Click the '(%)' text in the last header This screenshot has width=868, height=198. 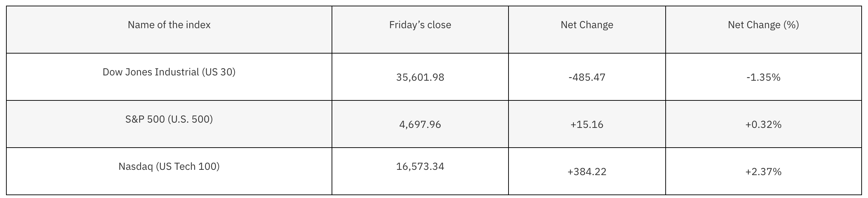tap(791, 25)
